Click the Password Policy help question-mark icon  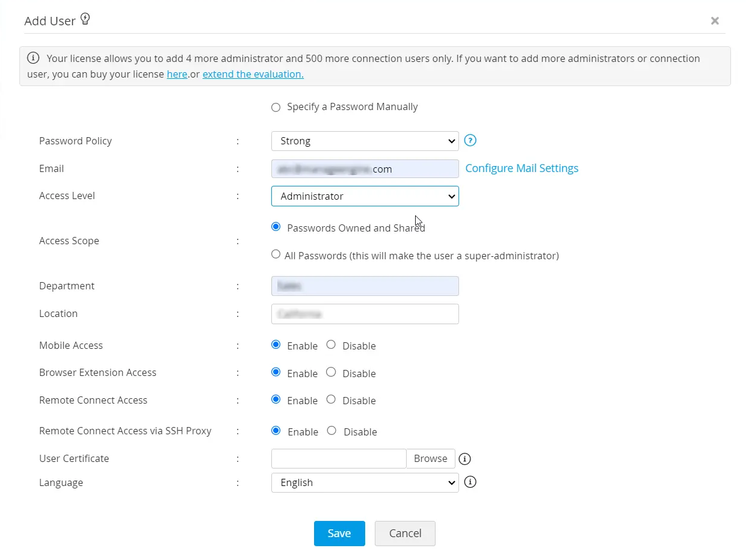(x=470, y=141)
